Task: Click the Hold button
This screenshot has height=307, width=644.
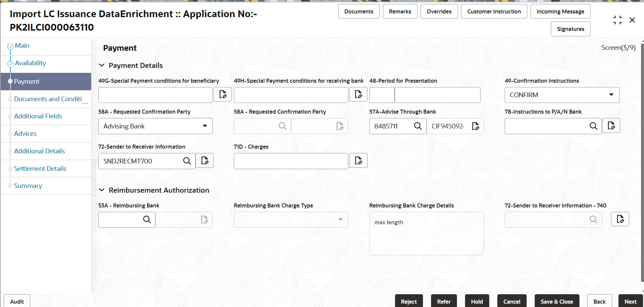Action: click(477, 301)
